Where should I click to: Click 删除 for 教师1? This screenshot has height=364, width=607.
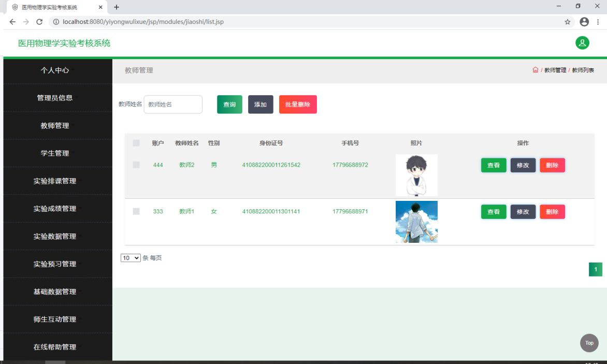(x=553, y=212)
